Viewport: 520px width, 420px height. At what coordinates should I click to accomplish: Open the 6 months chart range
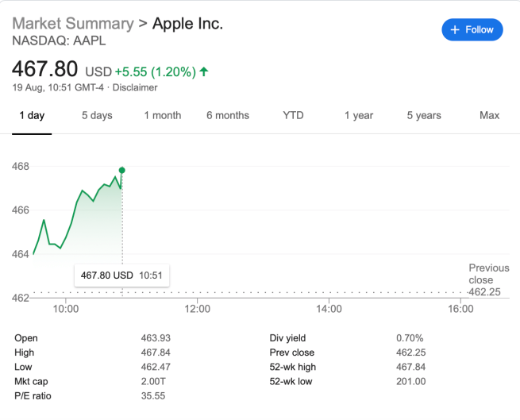(x=228, y=115)
